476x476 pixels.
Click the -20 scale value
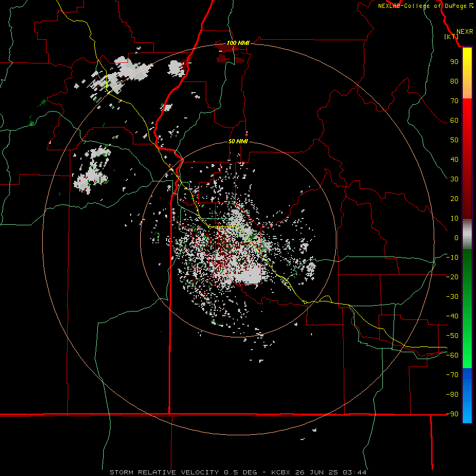pyautogui.click(x=452, y=277)
